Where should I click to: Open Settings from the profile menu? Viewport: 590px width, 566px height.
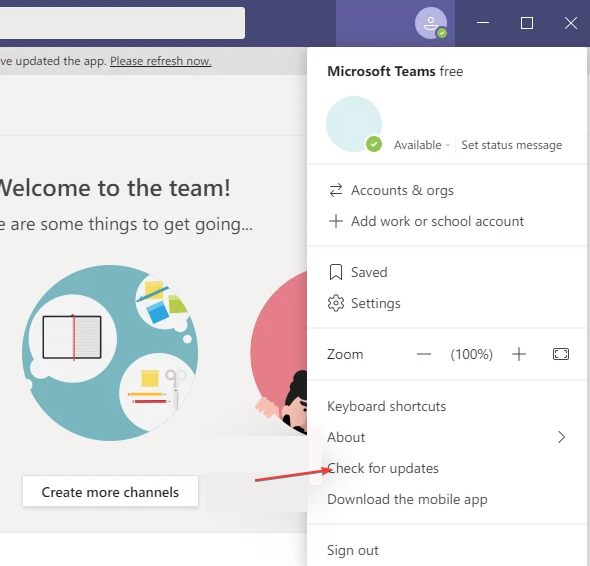447,303
